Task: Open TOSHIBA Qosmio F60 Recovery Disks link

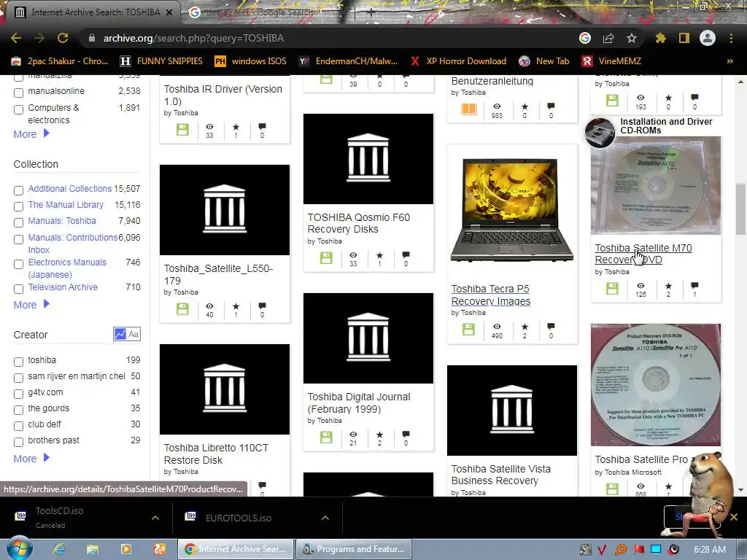Action: 359,223
